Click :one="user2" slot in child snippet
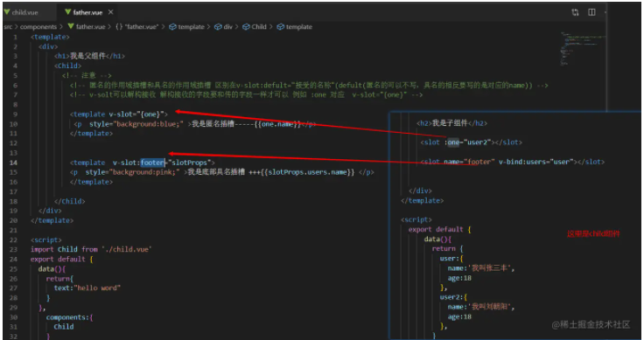Image resolution: width=644 pixels, height=340 pixels. tap(468, 142)
